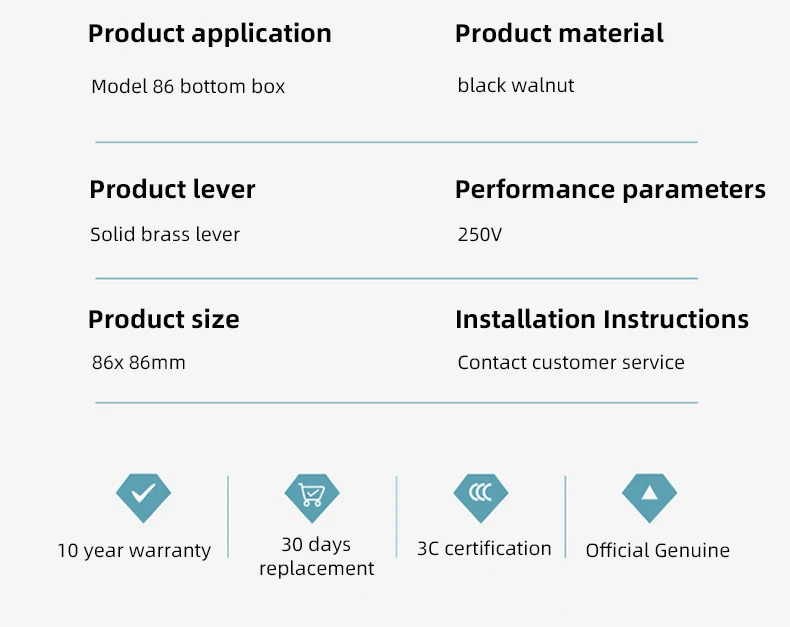The height and width of the screenshot is (627, 790).
Task: Click the Official Genuine text
Action: (x=657, y=550)
